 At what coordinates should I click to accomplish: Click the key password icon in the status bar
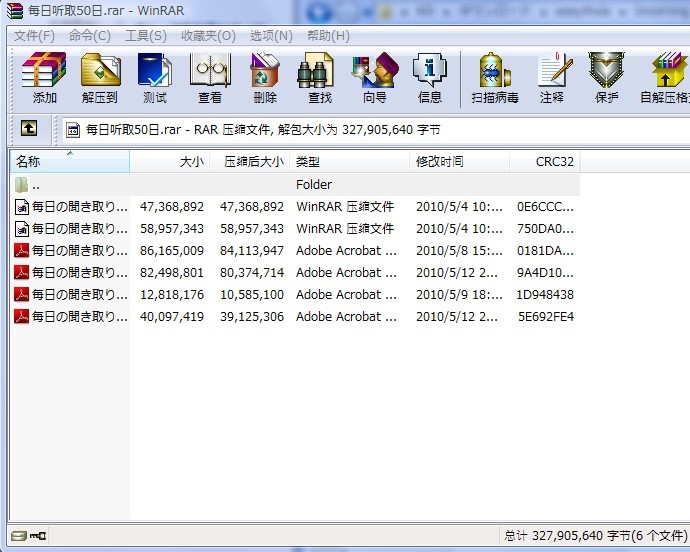(38, 536)
